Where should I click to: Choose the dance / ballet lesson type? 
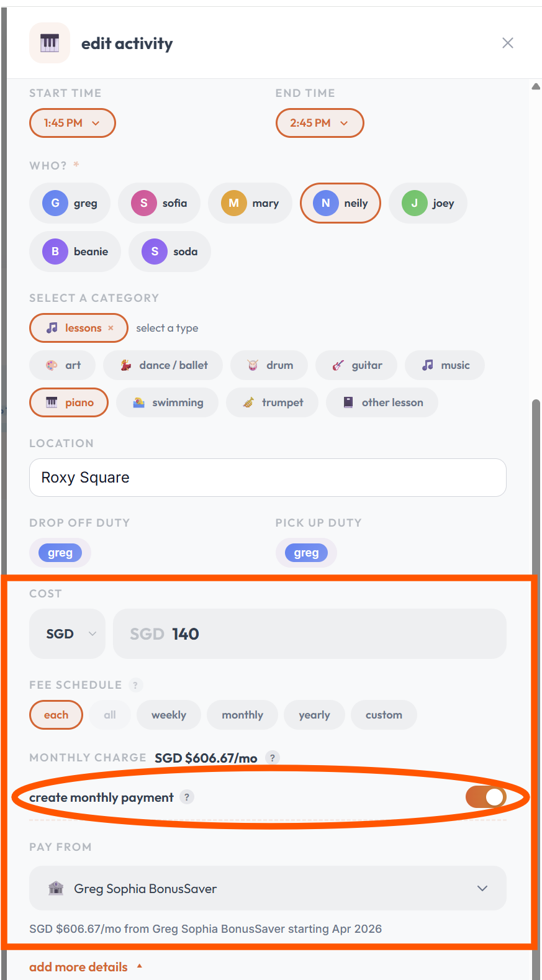[163, 365]
